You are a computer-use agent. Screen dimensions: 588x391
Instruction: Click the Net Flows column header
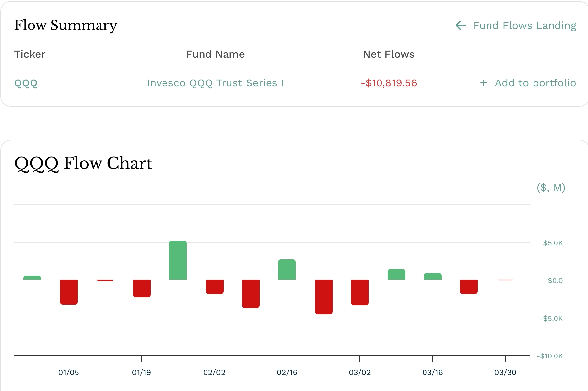[388, 54]
